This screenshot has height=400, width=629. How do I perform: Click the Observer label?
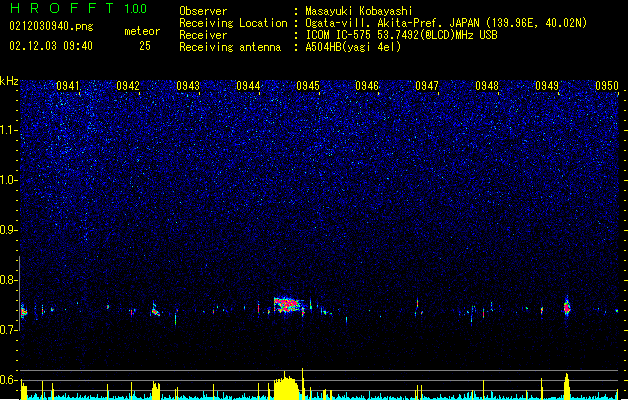click(x=203, y=11)
